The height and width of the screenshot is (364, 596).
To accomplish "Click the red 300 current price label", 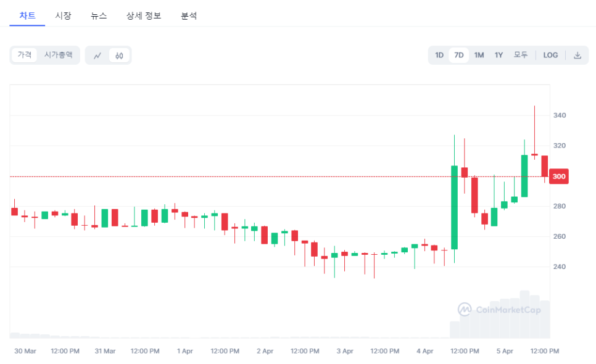I will (x=559, y=176).
